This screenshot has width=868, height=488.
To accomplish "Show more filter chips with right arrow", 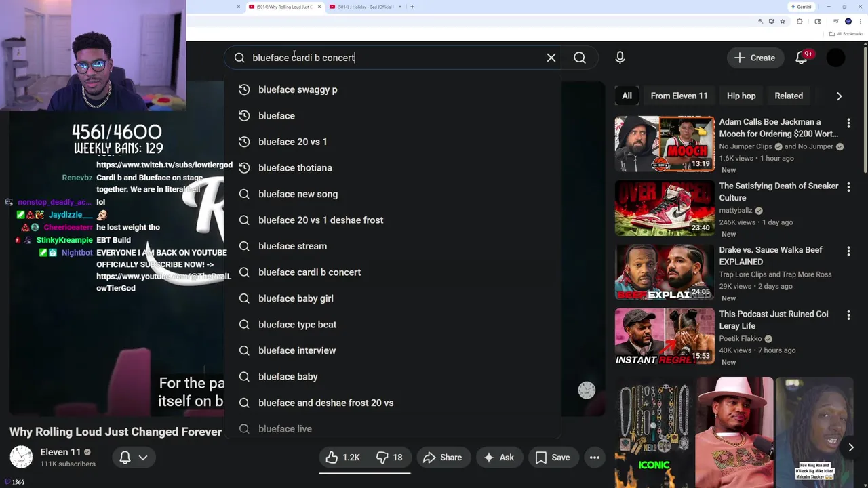I will tap(839, 96).
